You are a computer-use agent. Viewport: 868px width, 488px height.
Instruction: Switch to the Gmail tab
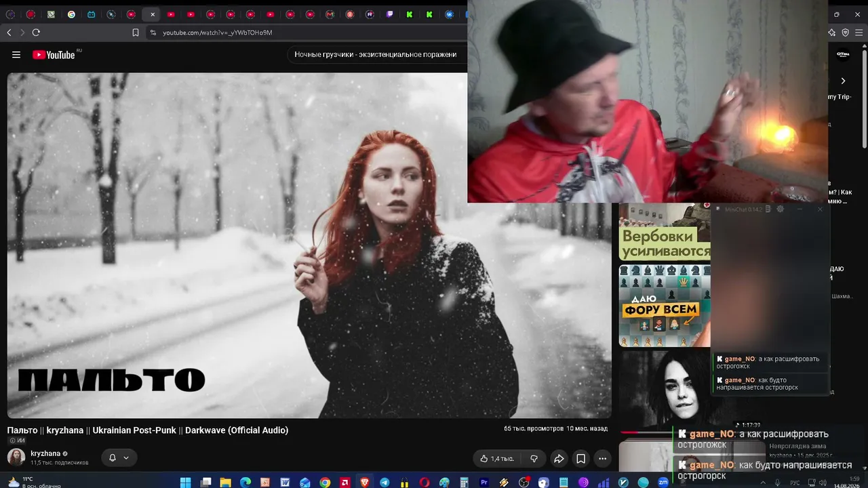[330, 14]
